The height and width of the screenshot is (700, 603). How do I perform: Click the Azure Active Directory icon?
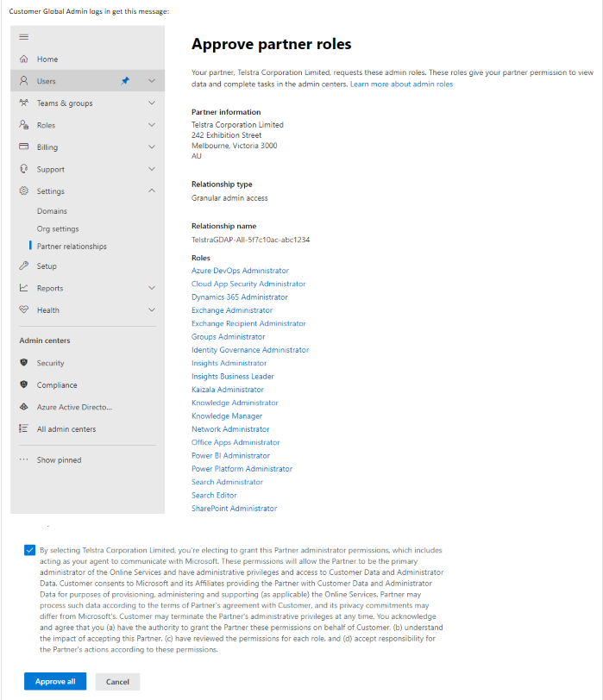pos(24,407)
